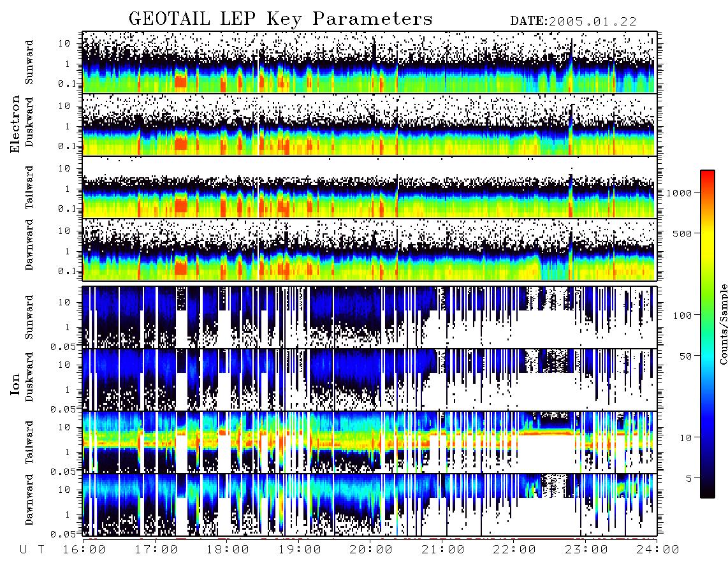Select the DATE:2005.01.22 label
Viewport: 728px width, 561px height.
click(x=573, y=21)
